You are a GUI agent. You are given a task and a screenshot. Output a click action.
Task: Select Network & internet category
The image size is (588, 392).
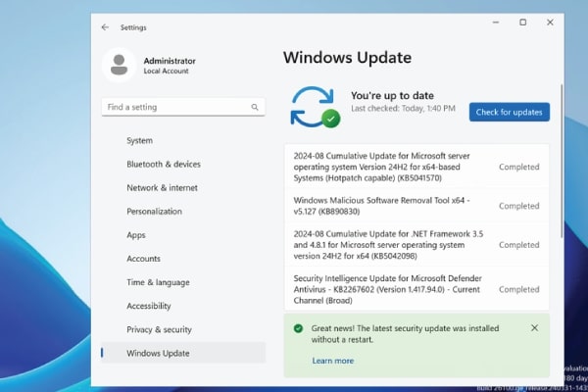coord(162,187)
